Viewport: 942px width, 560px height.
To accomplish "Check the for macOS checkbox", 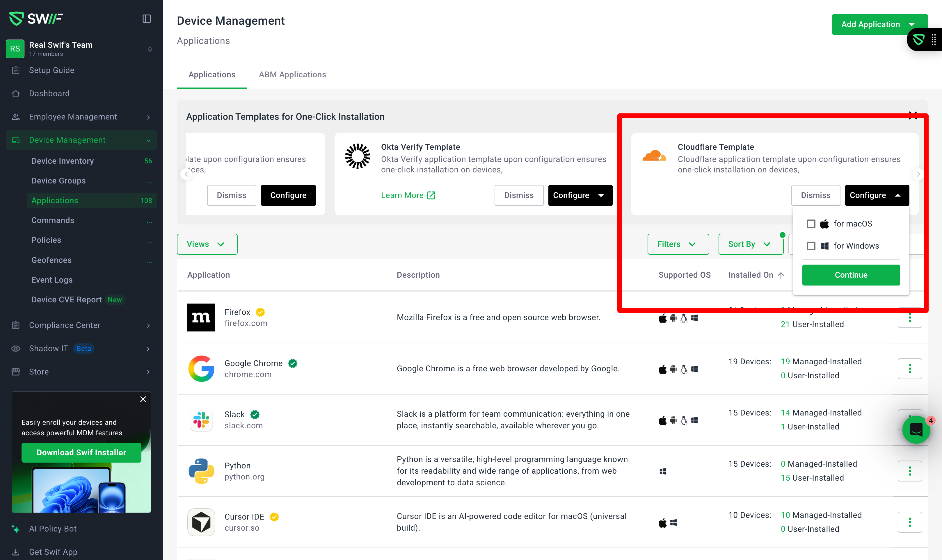I will [x=811, y=224].
